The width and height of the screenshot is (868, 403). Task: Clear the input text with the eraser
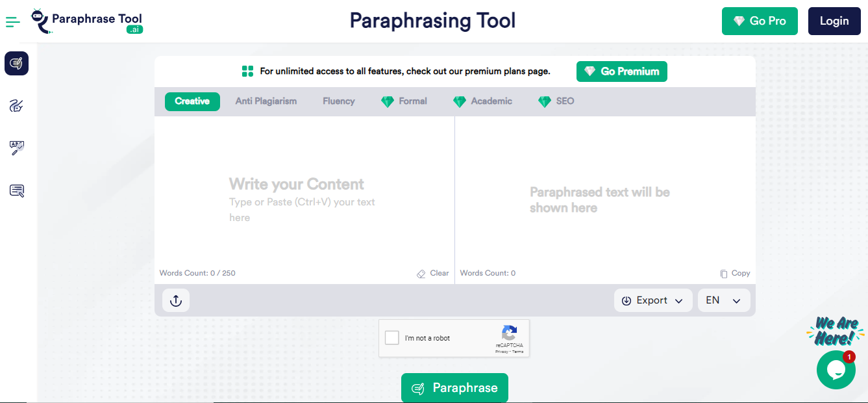click(433, 274)
